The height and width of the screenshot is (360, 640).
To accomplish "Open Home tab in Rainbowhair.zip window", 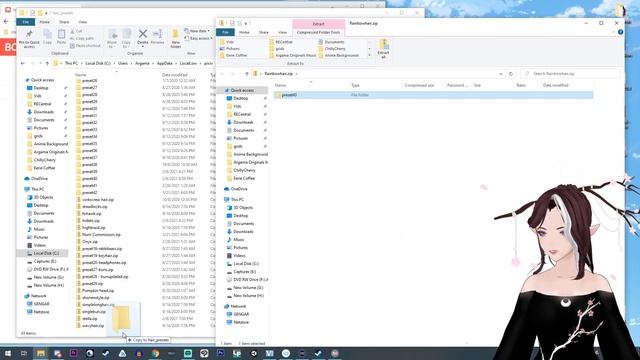I will pyautogui.click(x=244, y=32).
